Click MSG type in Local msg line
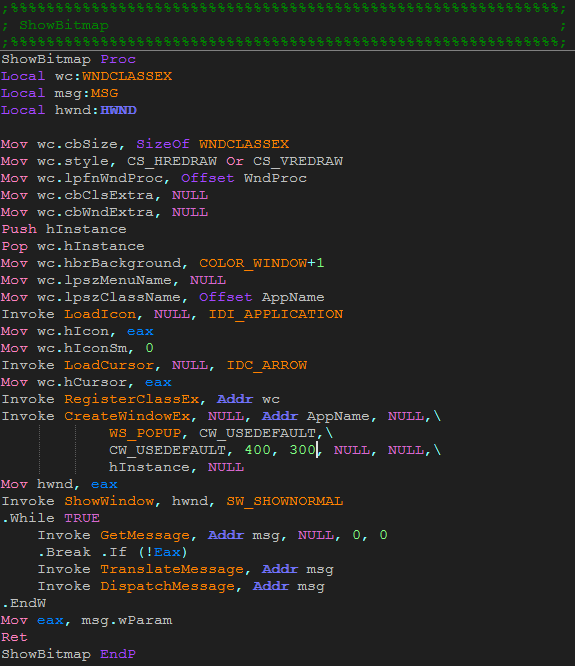Screen dimensions: 575x666 104,93
